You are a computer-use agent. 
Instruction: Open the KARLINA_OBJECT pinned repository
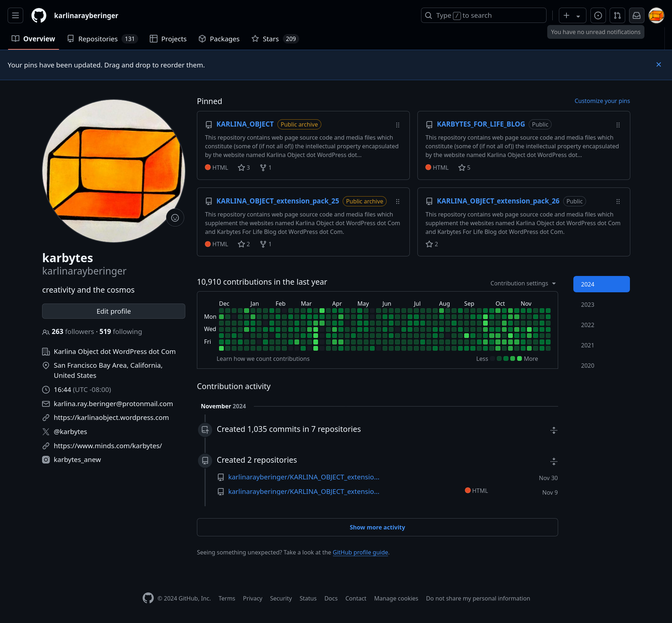click(245, 124)
